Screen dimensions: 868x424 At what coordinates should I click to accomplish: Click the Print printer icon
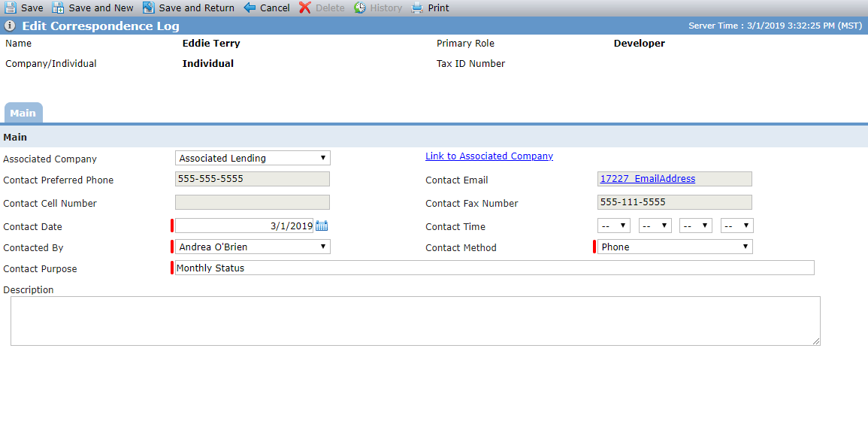[x=417, y=8]
